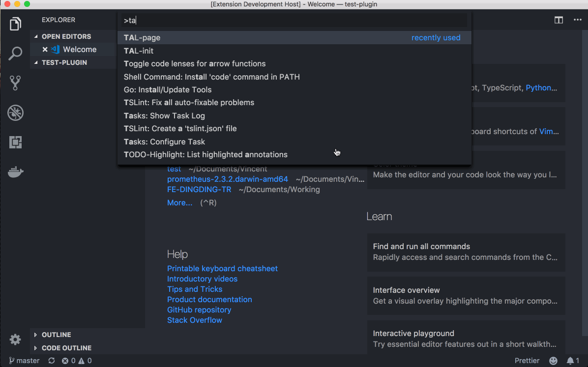588x367 pixels.
Task: Click the Interactive playground card
Action: point(466,339)
